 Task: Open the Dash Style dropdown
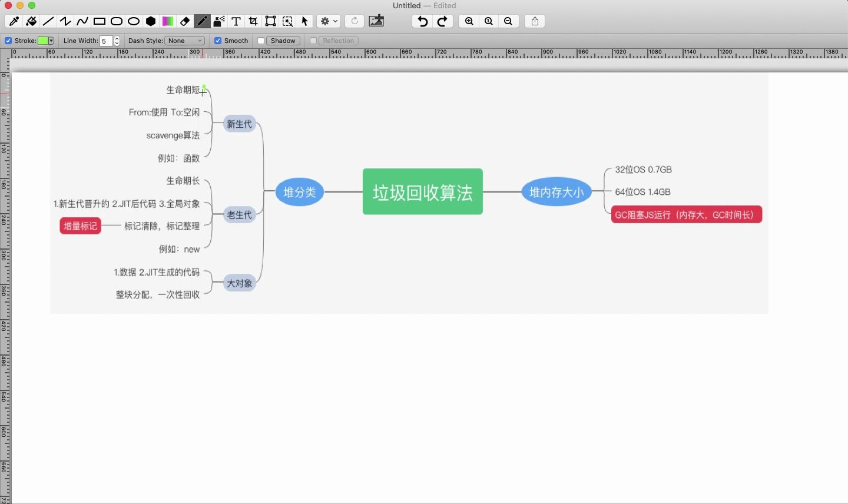(185, 41)
